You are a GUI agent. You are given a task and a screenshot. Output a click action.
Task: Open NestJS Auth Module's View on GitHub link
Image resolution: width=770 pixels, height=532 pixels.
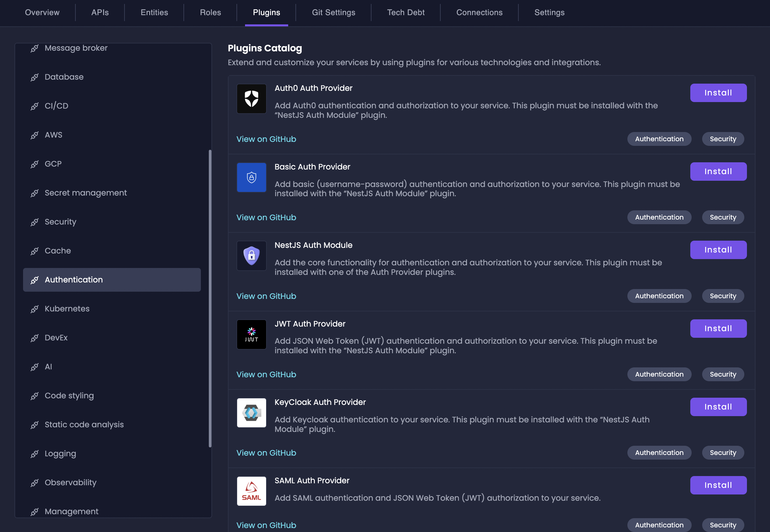pyautogui.click(x=266, y=296)
